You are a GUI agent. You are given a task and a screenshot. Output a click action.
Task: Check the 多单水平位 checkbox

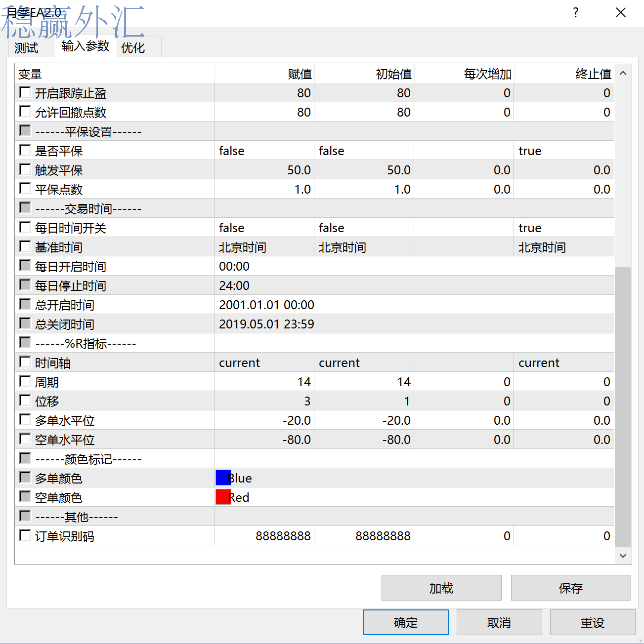(x=25, y=420)
